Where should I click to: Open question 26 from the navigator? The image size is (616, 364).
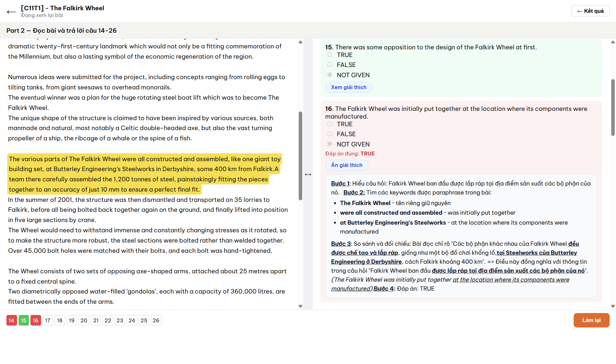pos(156,320)
